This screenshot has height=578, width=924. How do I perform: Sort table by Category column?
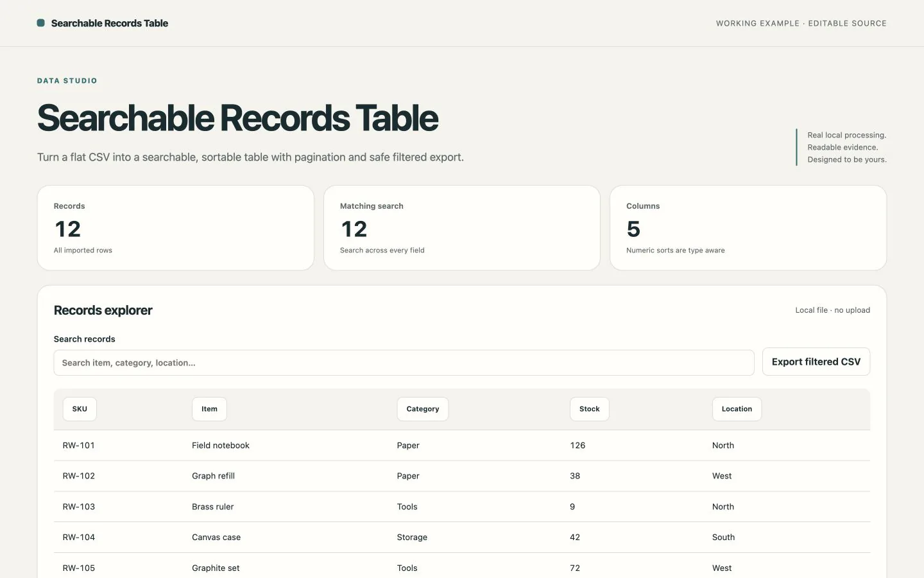click(423, 409)
